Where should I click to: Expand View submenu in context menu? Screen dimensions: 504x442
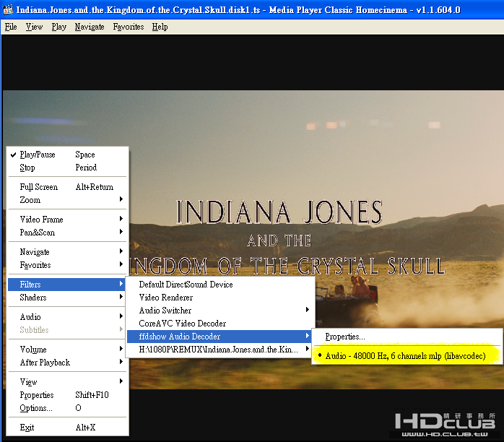tap(67, 382)
